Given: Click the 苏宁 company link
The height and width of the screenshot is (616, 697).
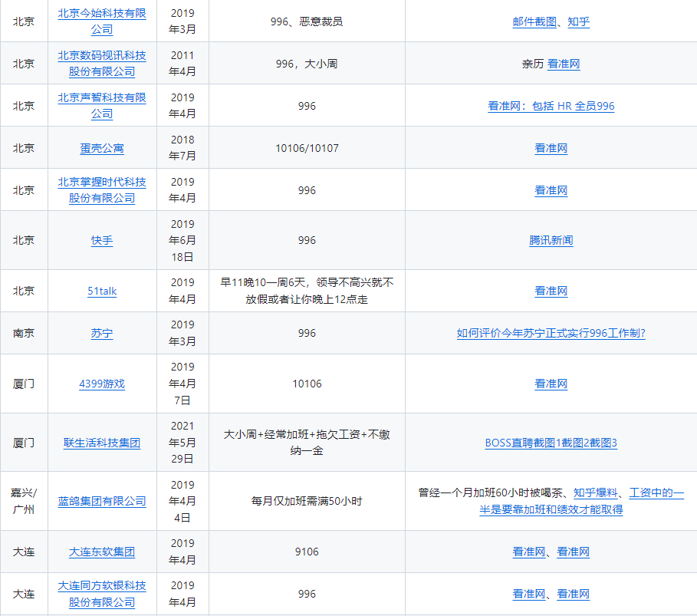Looking at the screenshot, I should tap(102, 333).
